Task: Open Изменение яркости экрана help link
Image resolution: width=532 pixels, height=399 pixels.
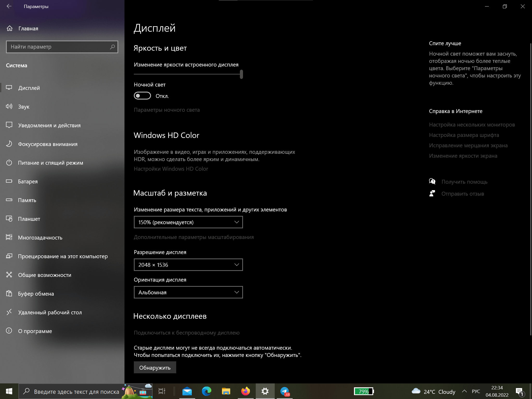Action: click(x=463, y=156)
